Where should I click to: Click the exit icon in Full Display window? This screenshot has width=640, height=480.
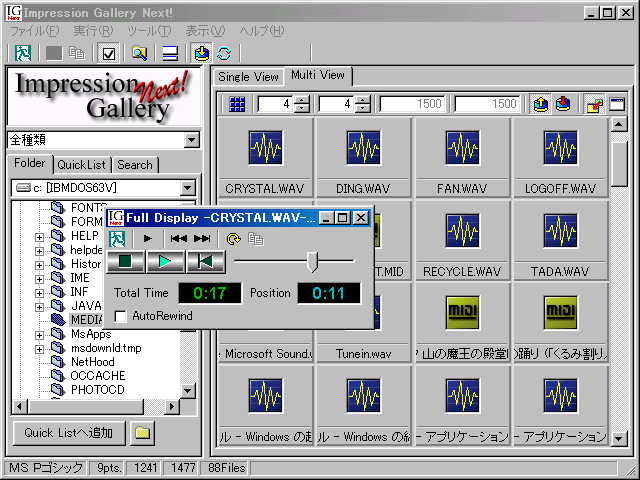[x=117, y=239]
